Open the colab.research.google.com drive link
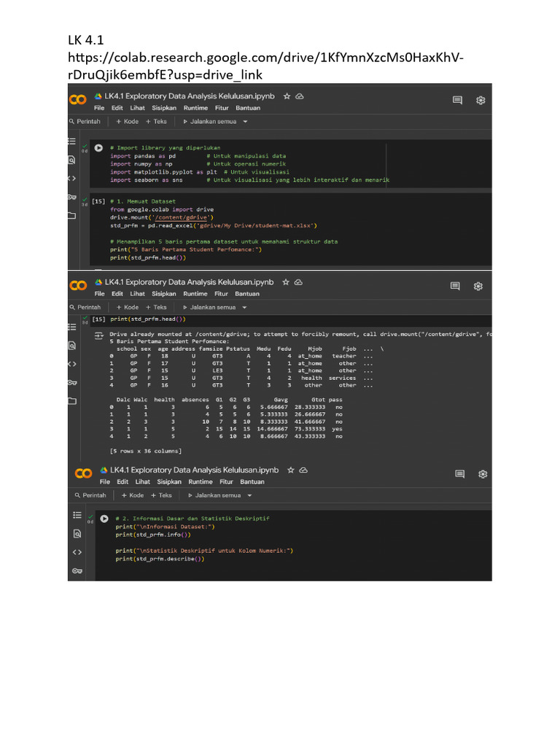560x747 pixels. tap(265, 66)
